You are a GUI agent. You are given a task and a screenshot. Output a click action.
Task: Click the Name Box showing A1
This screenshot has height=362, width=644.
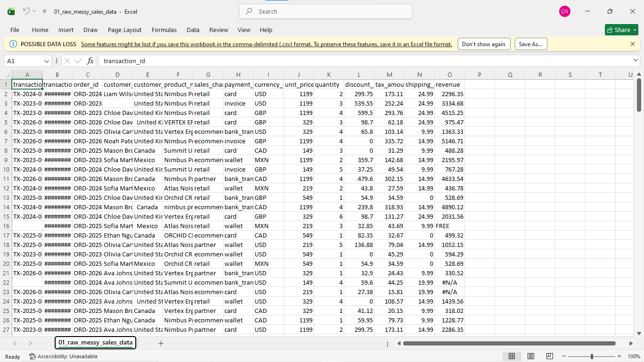[x=24, y=61]
